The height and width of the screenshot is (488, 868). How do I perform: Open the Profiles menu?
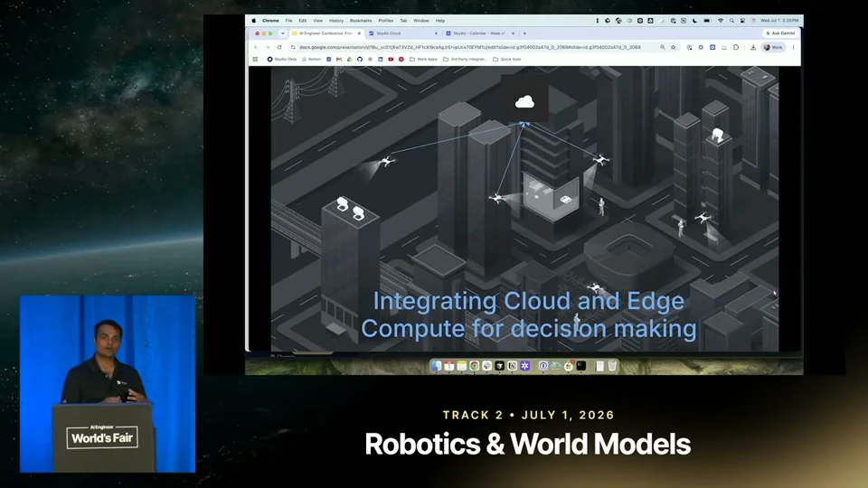click(x=386, y=21)
